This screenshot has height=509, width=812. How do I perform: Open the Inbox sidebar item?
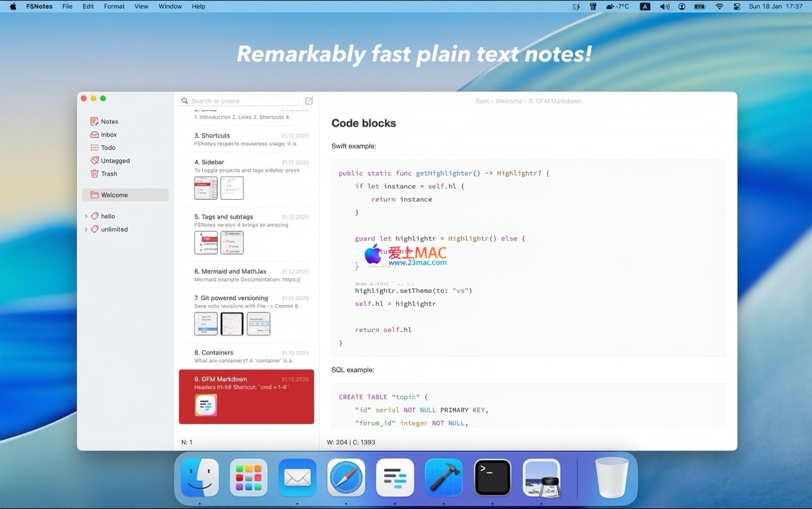[x=109, y=135]
